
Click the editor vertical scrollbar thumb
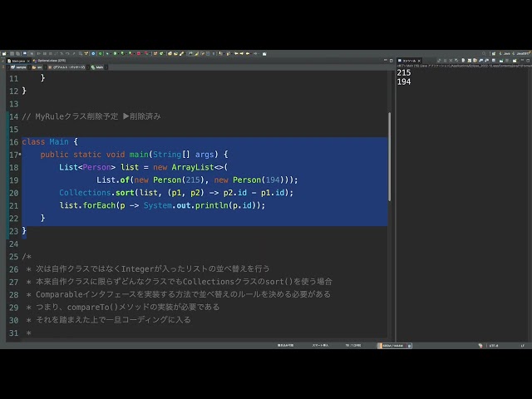coord(389,156)
